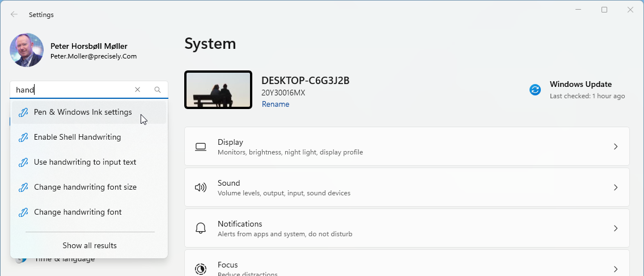Click the desktop wallpaper thumbnail
The height and width of the screenshot is (276, 644).
tap(218, 90)
